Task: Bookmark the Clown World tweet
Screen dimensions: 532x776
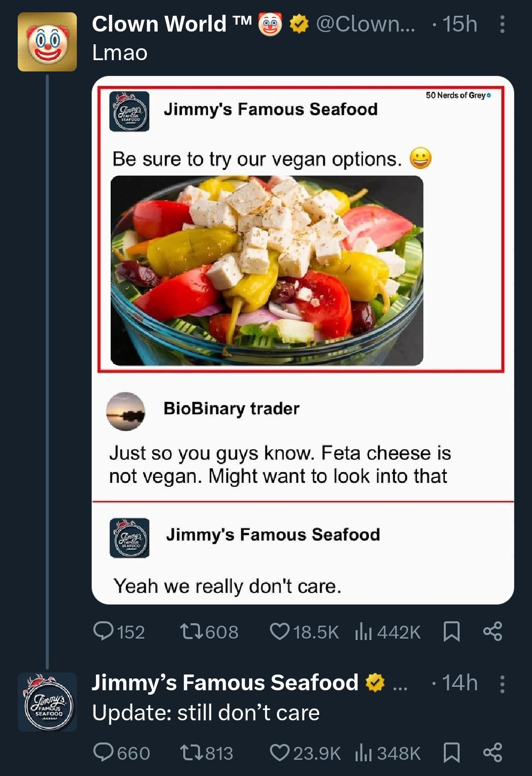Action: [451, 631]
